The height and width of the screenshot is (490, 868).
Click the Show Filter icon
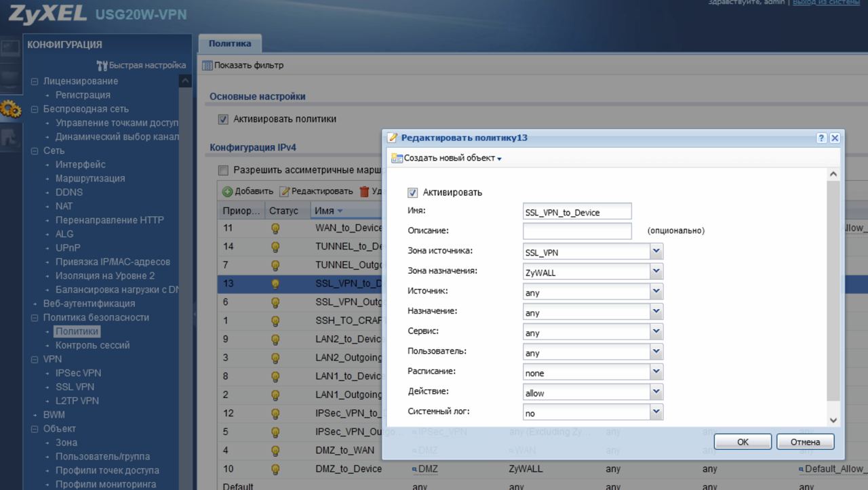point(208,66)
